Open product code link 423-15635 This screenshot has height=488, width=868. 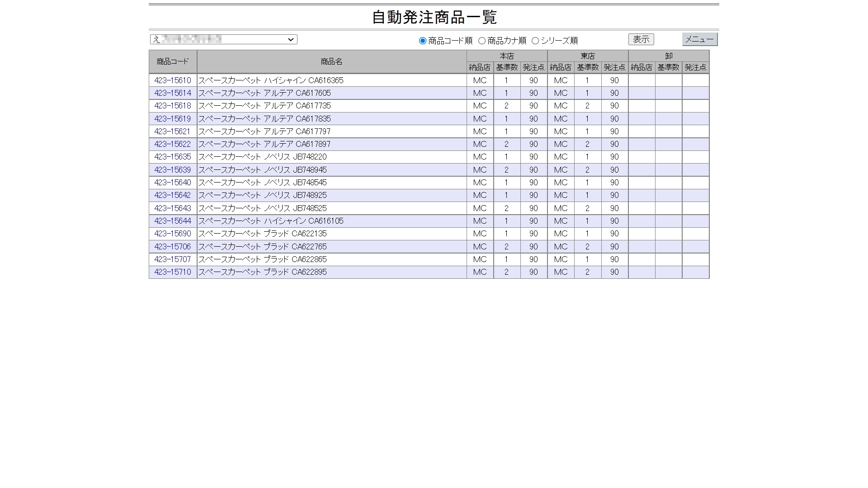click(173, 157)
